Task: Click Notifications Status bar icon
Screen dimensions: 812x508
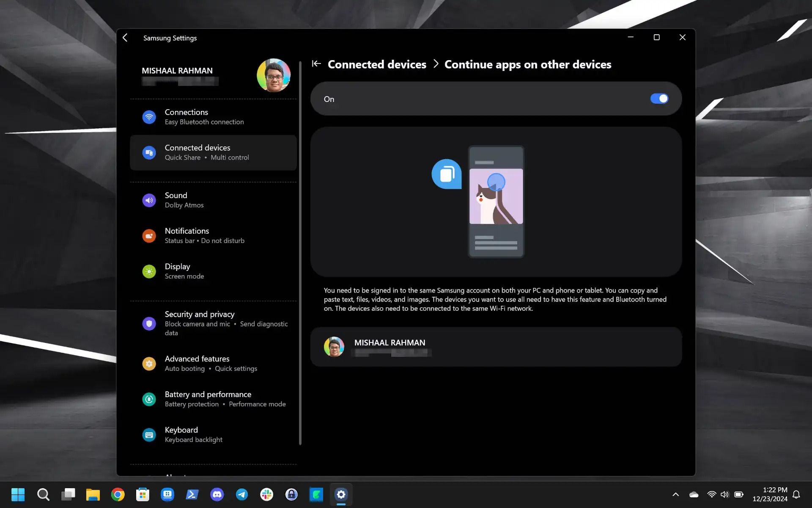Action: (x=148, y=235)
